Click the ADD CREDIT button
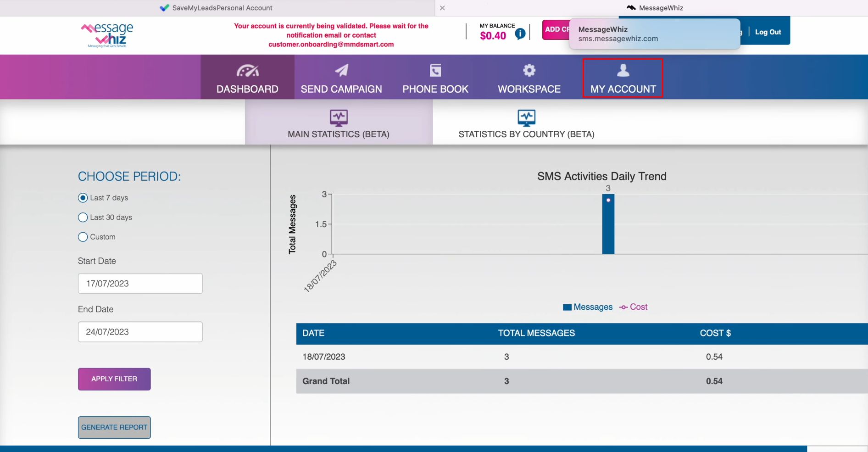868x452 pixels. [556, 29]
